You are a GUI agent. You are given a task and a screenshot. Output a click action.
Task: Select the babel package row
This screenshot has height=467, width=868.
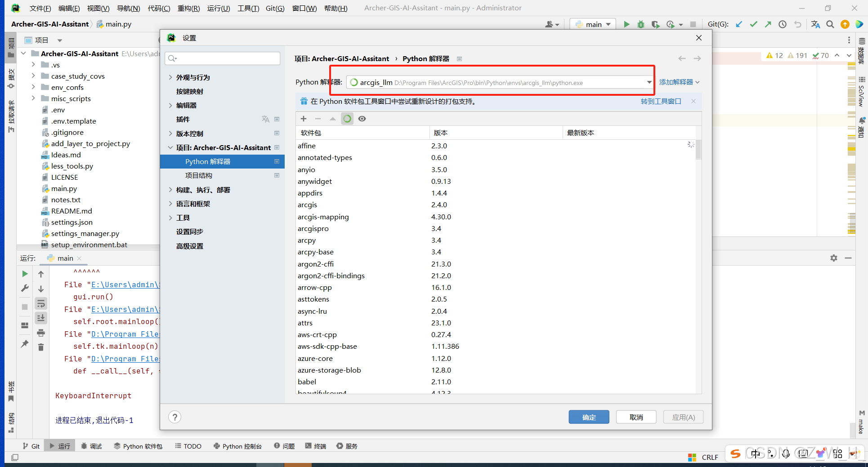coord(495,382)
